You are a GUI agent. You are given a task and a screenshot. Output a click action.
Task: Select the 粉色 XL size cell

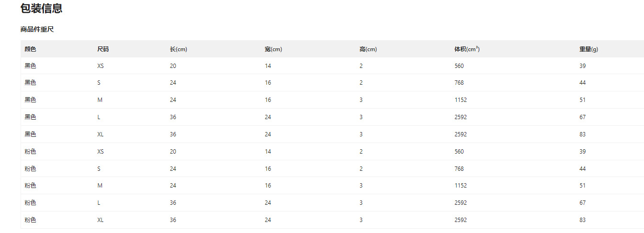point(101,220)
